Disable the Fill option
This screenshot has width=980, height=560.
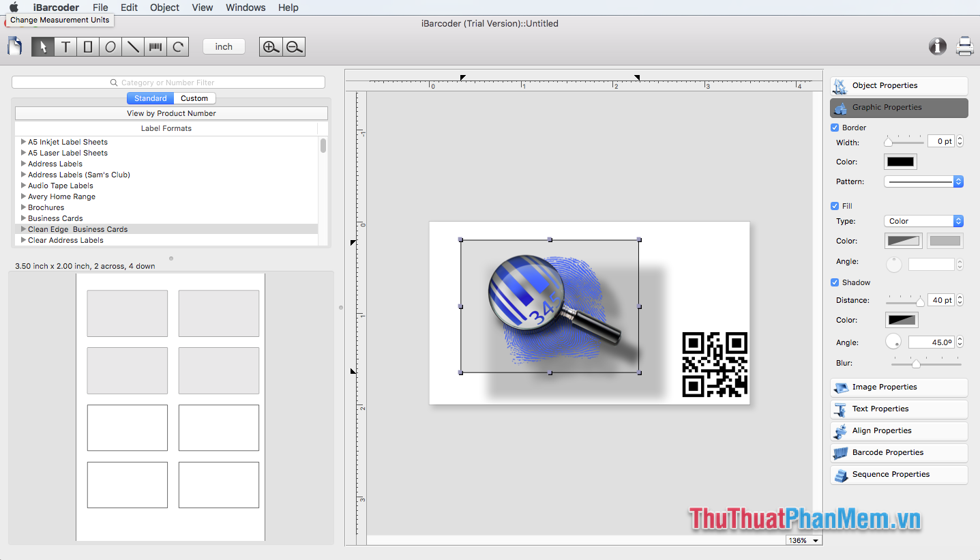834,205
